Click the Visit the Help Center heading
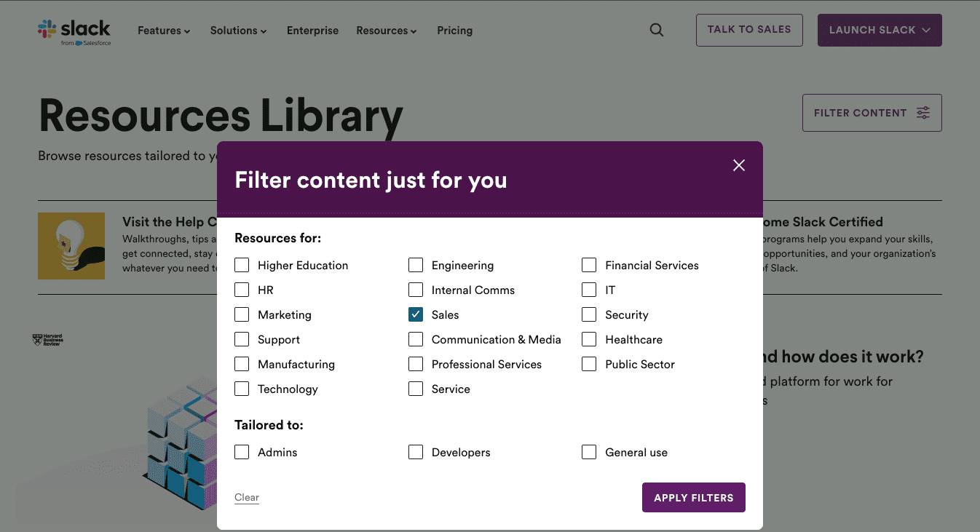980x532 pixels. pos(170,222)
